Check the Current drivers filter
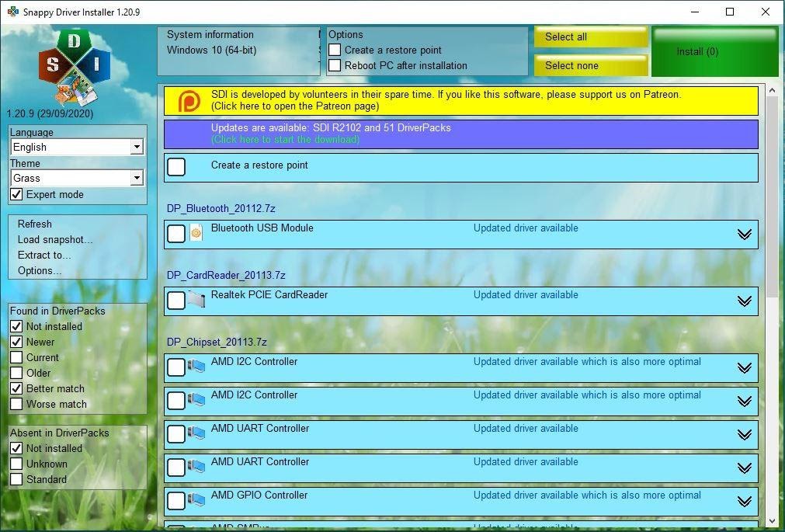This screenshot has width=785, height=532. pos(16,357)
